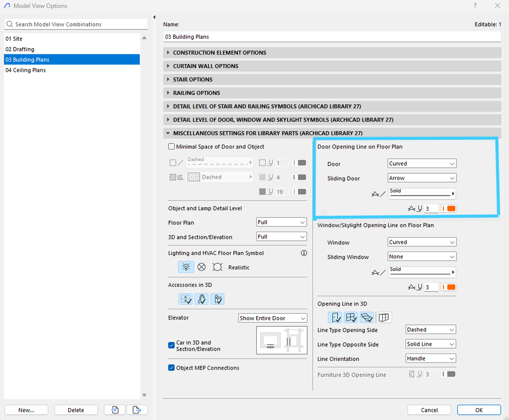Click the orange door opening line pen color swatch
Viewport: 509px width, 420px height.
coord(451,209)
